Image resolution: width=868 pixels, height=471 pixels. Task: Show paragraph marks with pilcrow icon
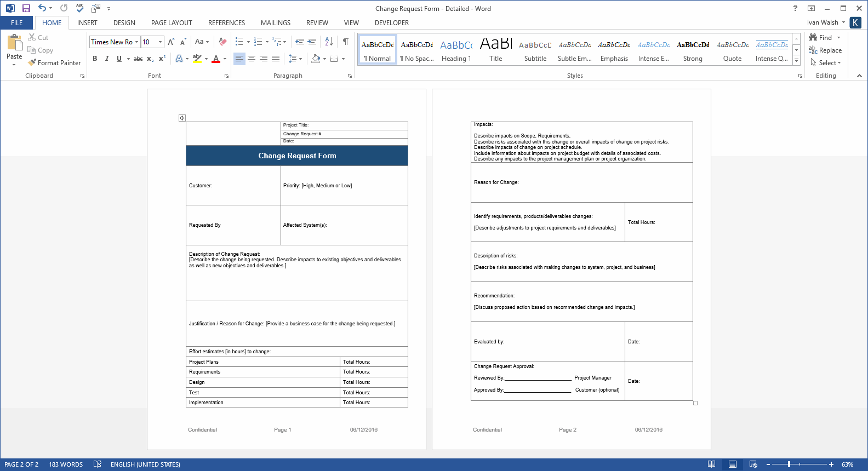[x=345, y=42]
